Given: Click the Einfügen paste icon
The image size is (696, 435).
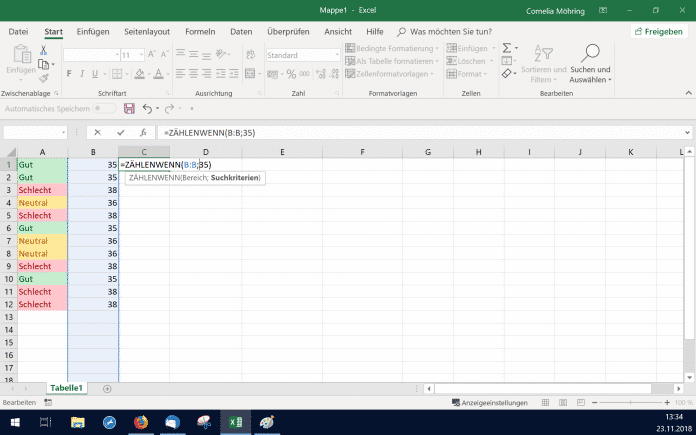Looking at the screenshot, I should [x=20, y=56].
